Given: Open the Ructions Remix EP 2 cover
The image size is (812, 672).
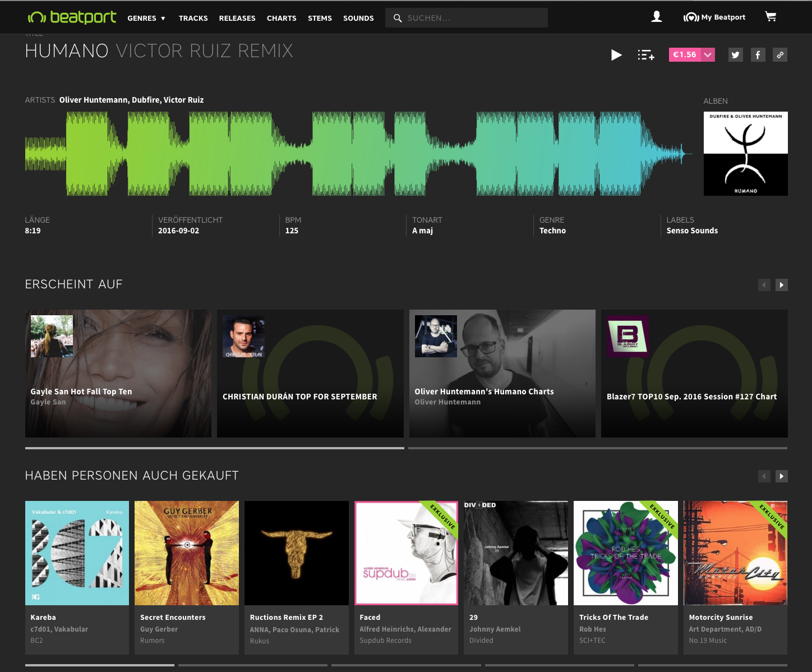Looking at the screenshot, I should click(x=297, y=553).
